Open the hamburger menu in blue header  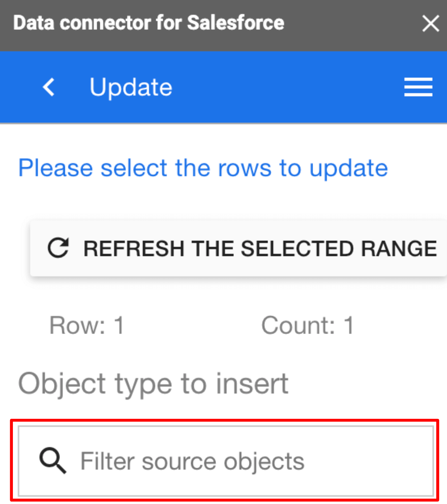click(x=418, y=87)
